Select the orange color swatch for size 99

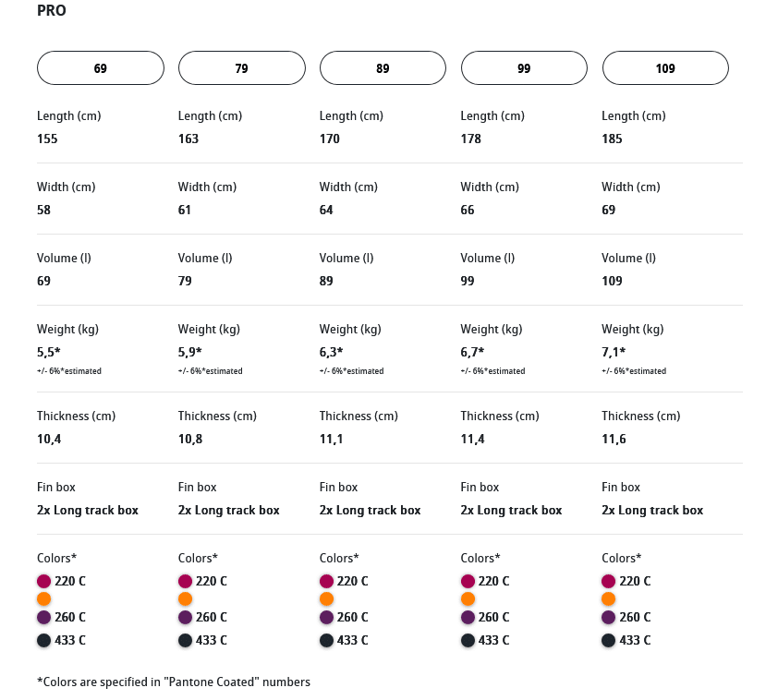tap(468, 599)
